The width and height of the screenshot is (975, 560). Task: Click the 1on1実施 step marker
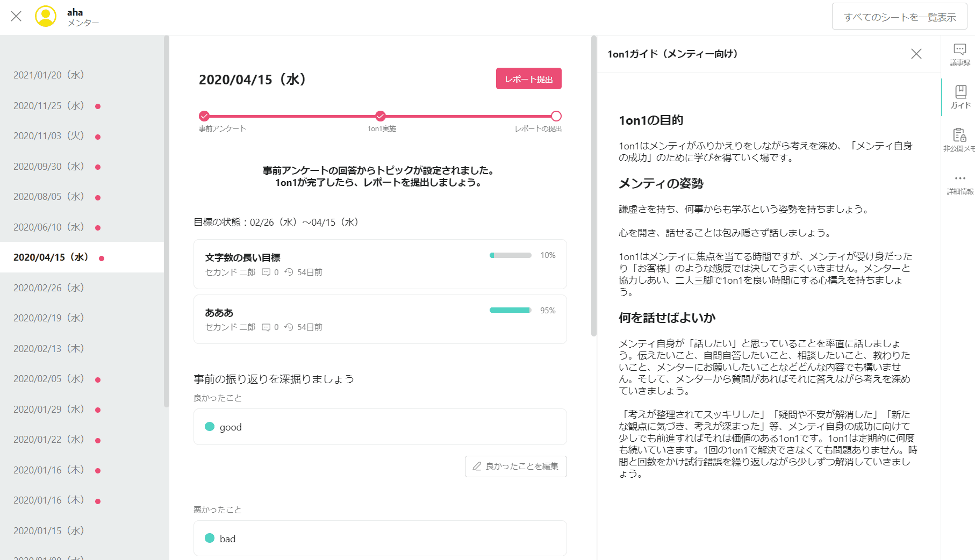(x=381, y=116)
